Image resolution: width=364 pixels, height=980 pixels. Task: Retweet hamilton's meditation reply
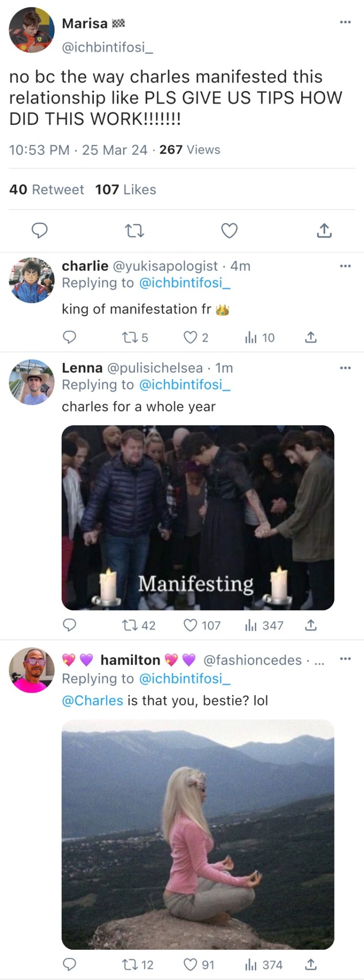coord(128,965)
